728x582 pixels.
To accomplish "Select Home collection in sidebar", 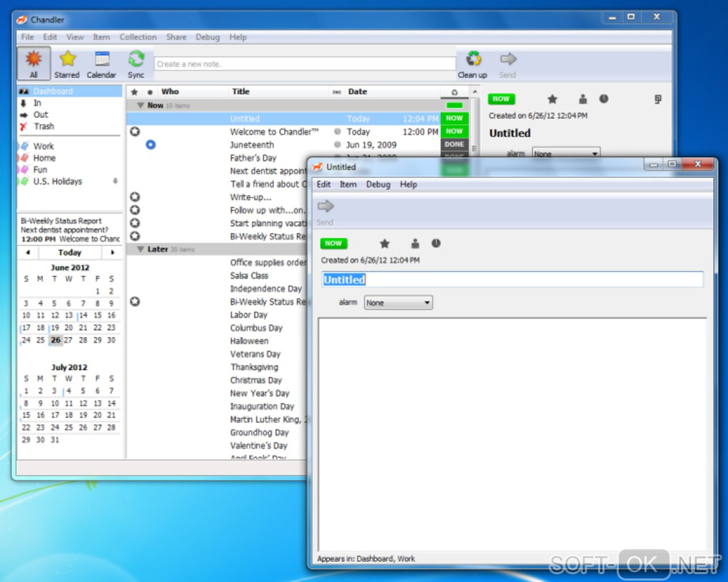I will pos(70,158).
